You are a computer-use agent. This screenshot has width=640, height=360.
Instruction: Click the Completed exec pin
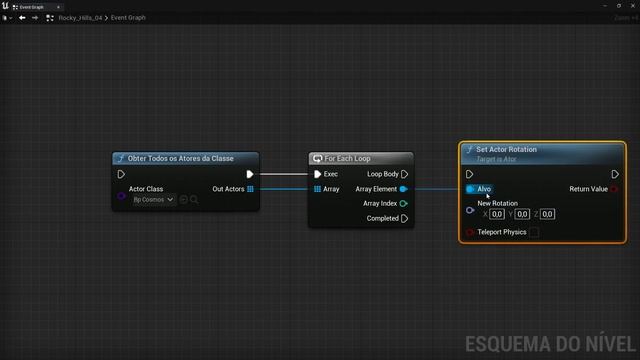[x=404, y=218]
